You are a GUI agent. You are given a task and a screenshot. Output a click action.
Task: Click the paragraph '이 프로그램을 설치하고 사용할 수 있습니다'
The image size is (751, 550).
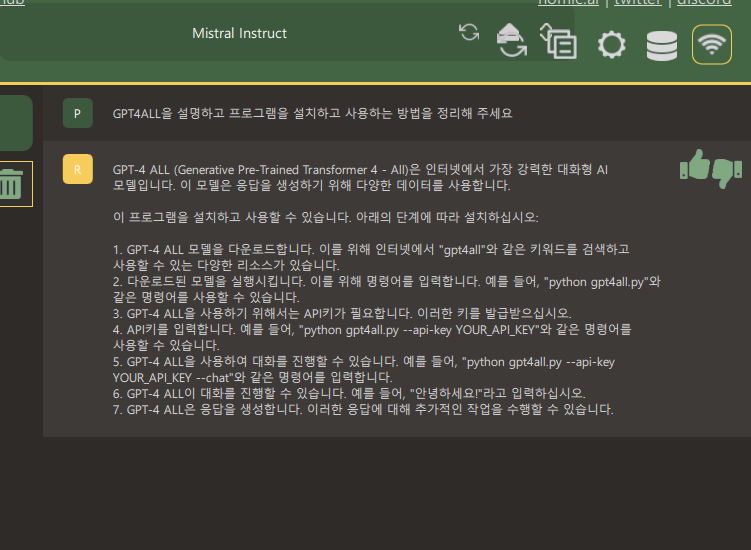tap(326, 218)
